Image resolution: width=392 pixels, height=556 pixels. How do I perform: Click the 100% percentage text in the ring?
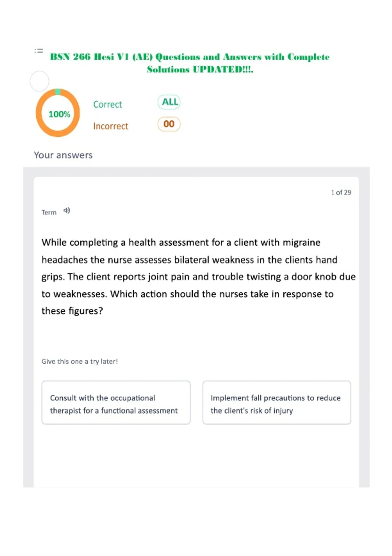59,114
